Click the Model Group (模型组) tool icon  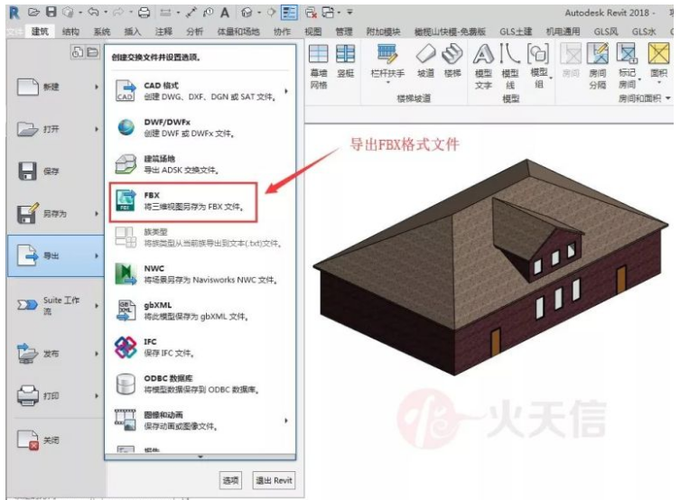click(x=538, y=54)
